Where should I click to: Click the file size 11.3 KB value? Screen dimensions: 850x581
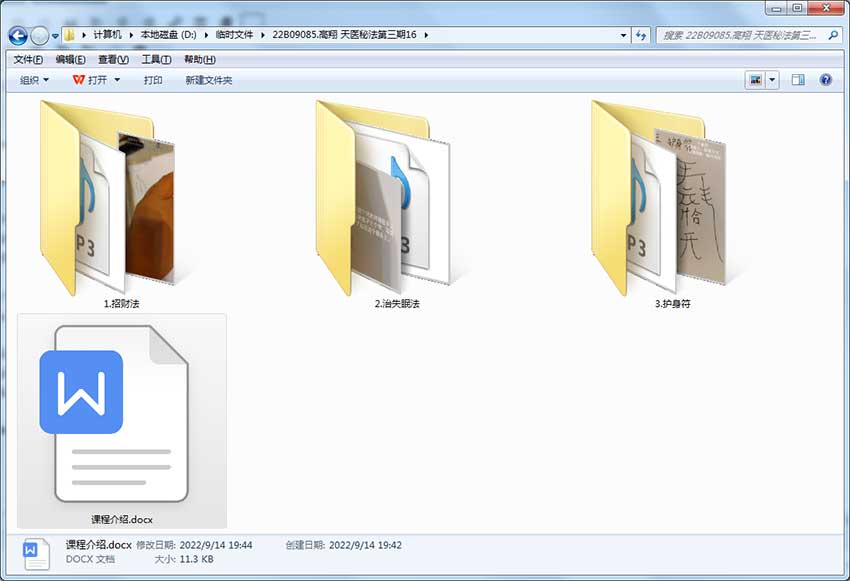click(197, 559)
